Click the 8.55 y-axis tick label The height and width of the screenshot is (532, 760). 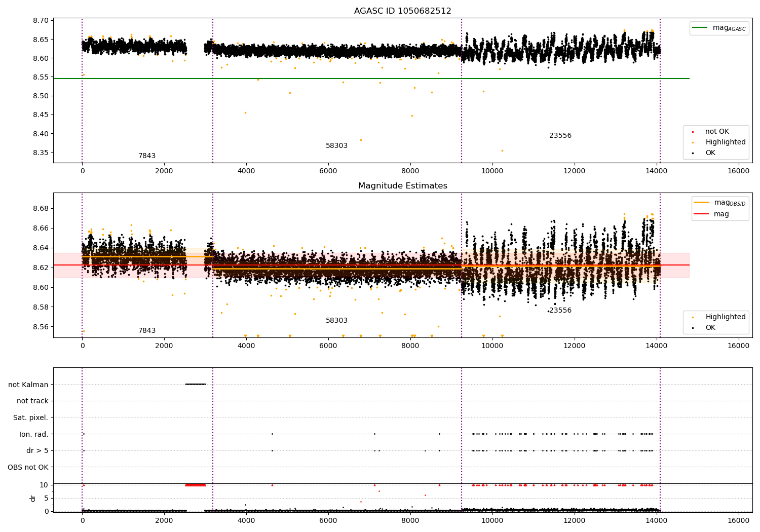point(41,77)
